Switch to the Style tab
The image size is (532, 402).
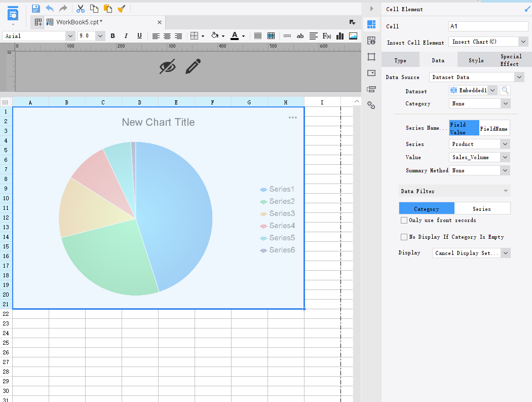tap(476, 59)
